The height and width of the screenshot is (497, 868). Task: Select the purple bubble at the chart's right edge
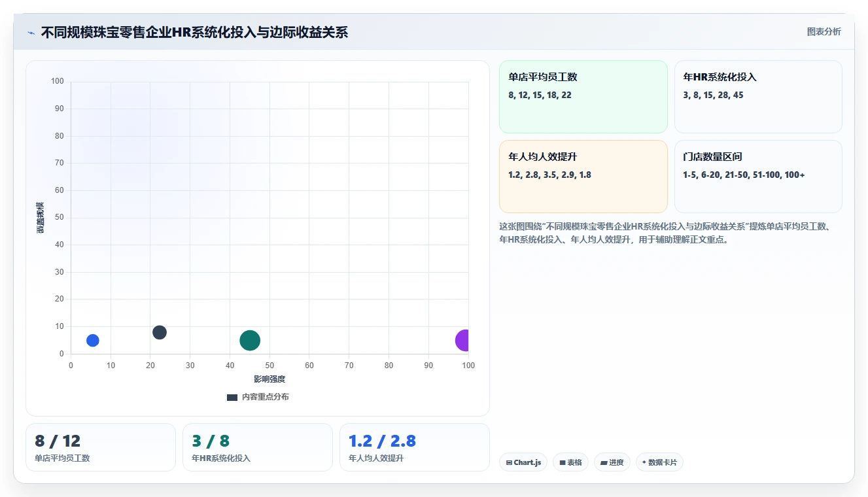462,340
